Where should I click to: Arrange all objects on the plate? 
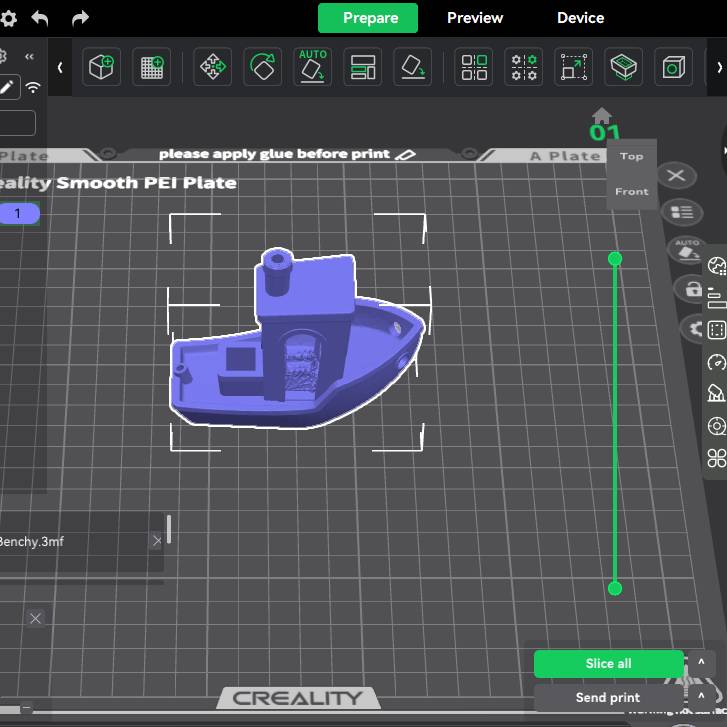click(x=363, y=67)
